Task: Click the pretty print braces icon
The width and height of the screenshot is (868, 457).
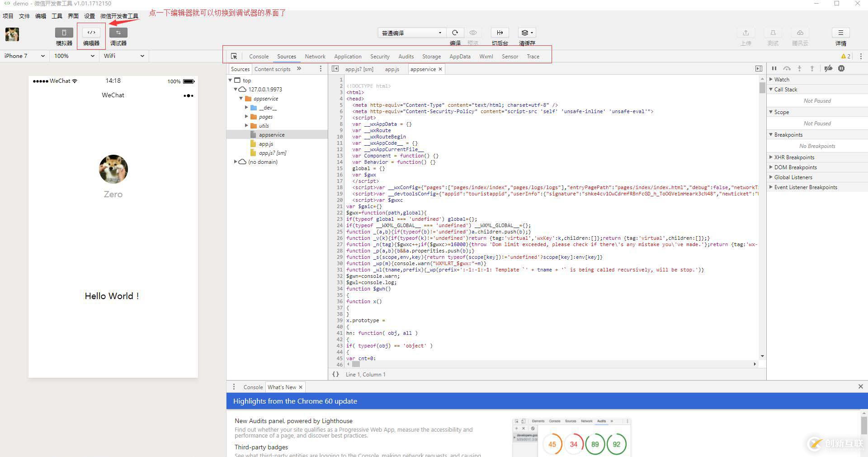Action: pyautogui.click(x=335, y=374)
